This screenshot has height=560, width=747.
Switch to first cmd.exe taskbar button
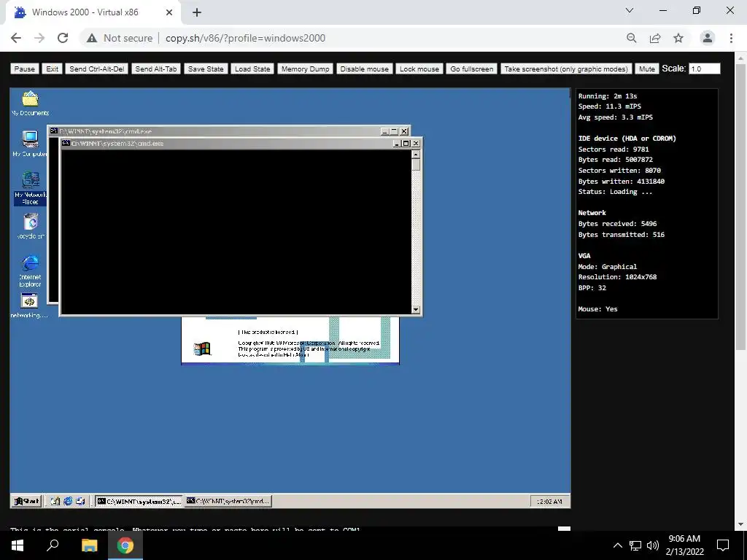pos(139,501)
